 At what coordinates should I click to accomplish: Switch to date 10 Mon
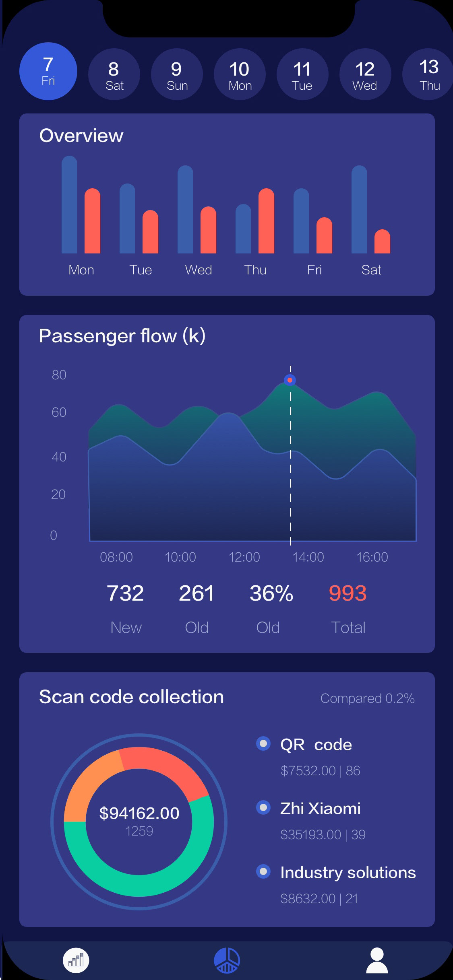point(240,74)
